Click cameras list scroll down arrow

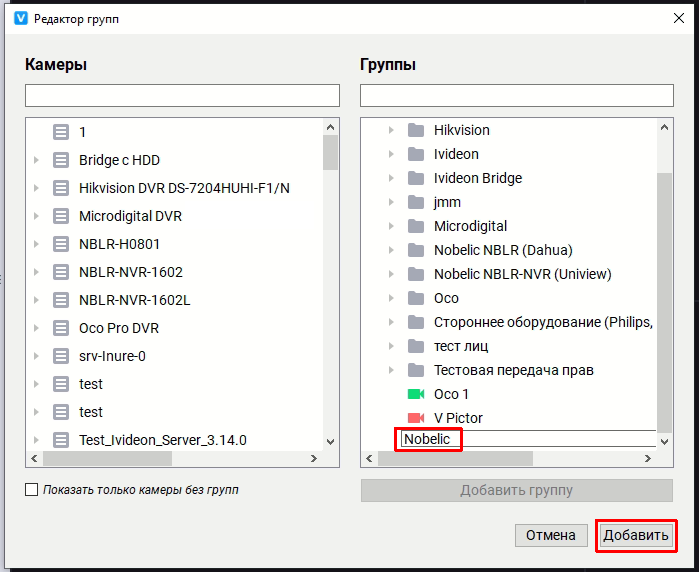tap(330, 442)
